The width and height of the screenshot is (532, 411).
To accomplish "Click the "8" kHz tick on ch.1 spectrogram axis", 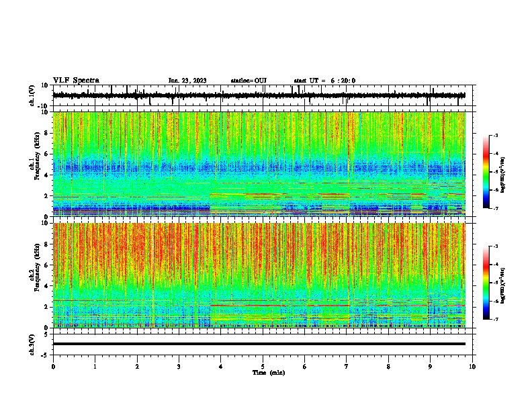I will point(46,133).
